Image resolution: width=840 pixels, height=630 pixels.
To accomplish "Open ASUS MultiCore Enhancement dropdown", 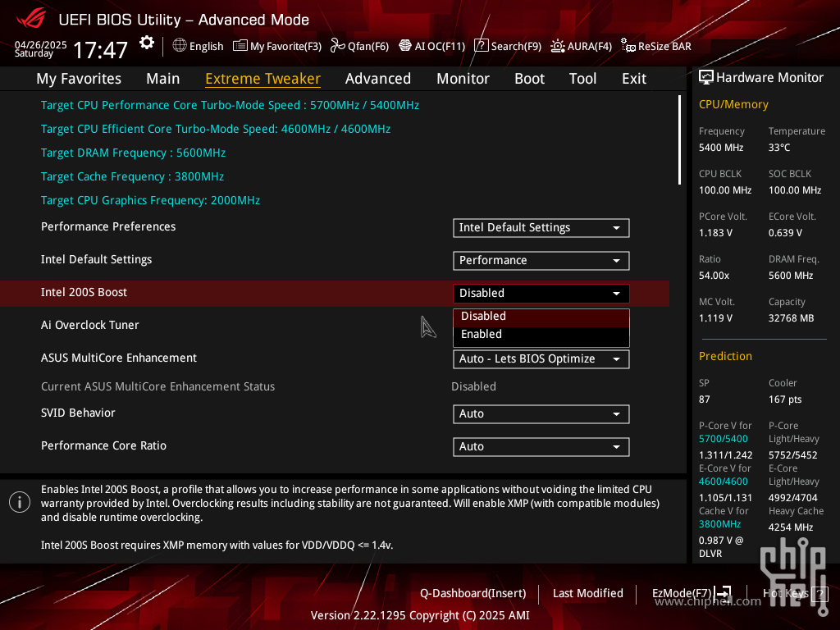I will pos(541,359).
